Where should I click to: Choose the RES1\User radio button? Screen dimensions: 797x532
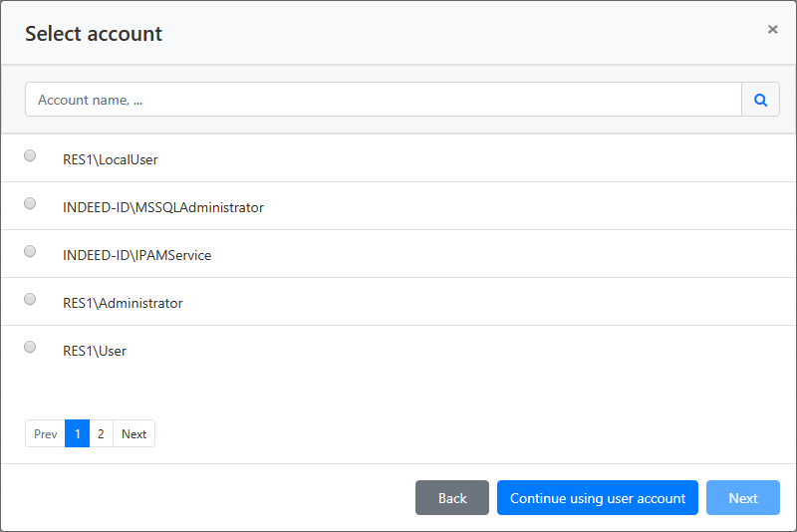[x=30, y=347]
